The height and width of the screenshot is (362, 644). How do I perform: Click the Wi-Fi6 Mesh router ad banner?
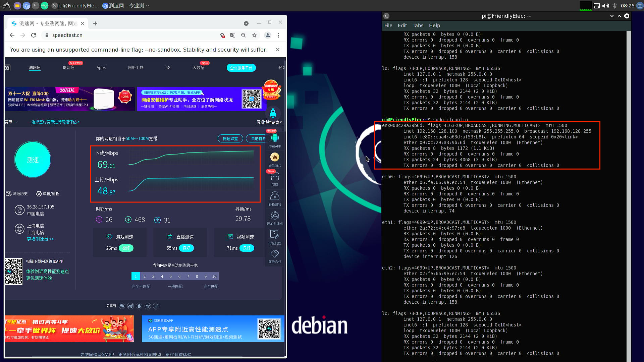[70, 99]
